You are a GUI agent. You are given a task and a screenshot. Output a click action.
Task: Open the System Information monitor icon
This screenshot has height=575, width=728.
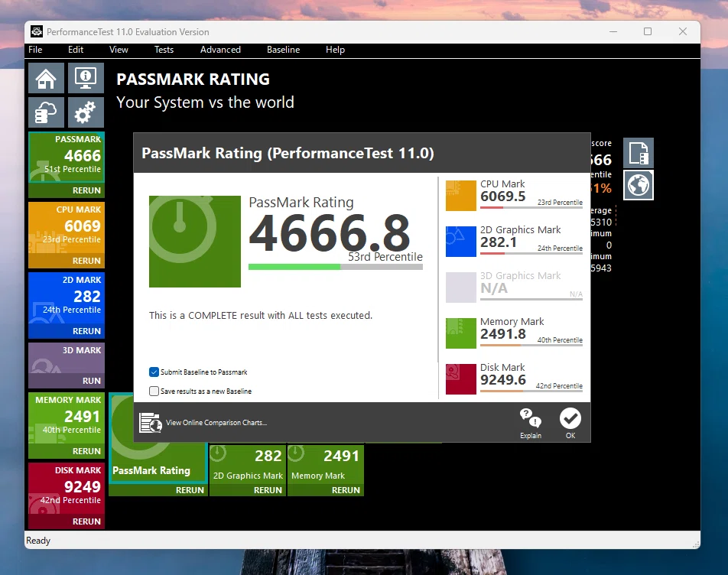86,78
